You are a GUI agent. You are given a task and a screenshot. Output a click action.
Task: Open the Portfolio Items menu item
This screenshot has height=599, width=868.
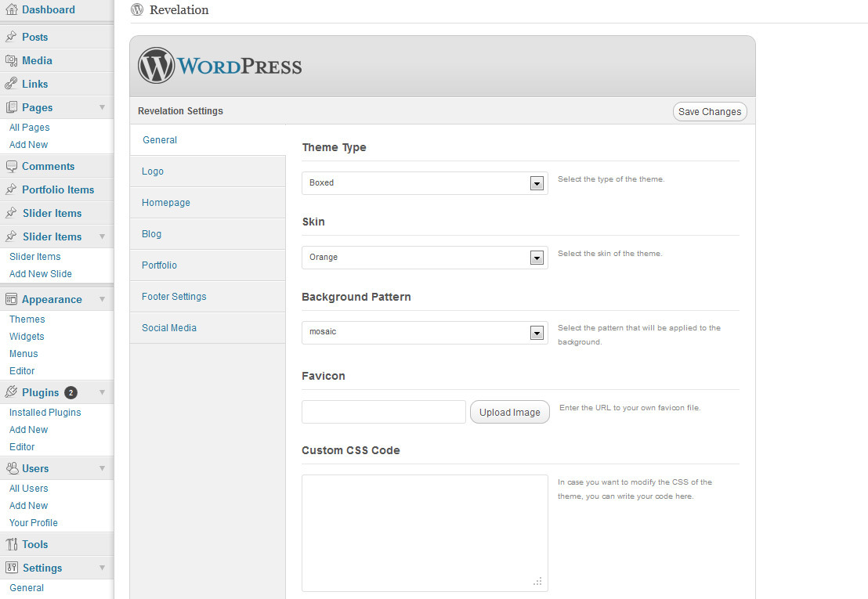click(x=56, y=189)
